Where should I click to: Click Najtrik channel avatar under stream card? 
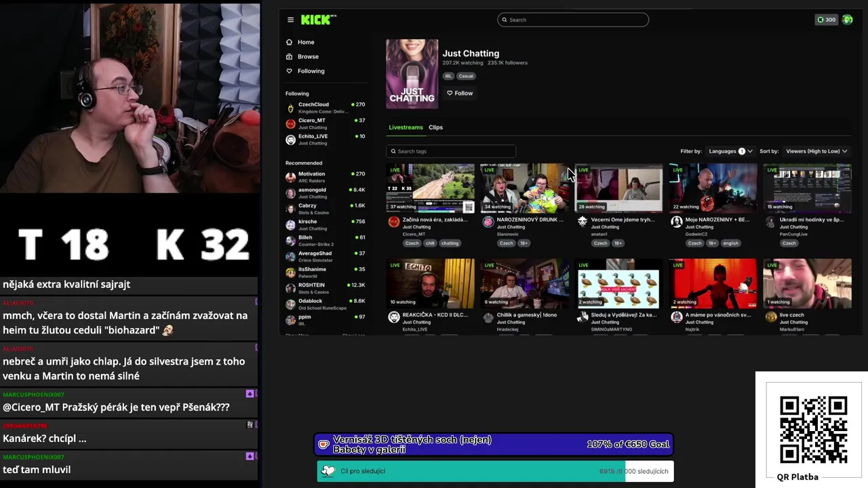pyautogui.click(x=676, y=317)
